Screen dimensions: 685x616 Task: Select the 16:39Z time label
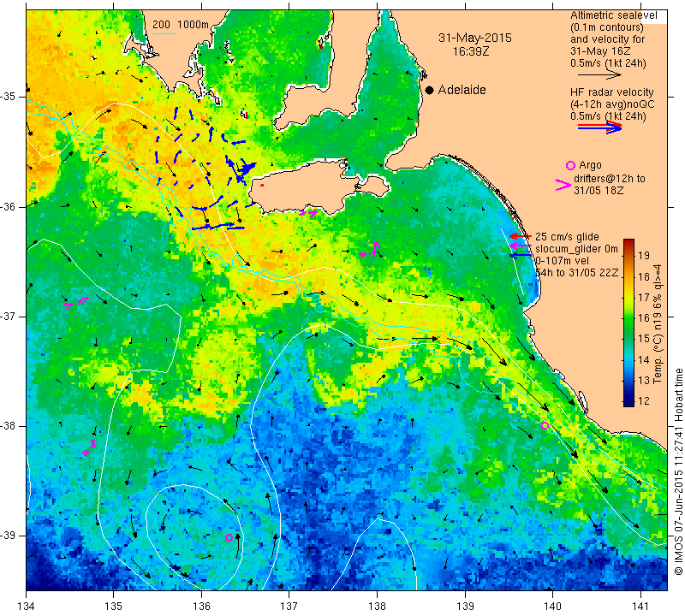tap(470, 51)
